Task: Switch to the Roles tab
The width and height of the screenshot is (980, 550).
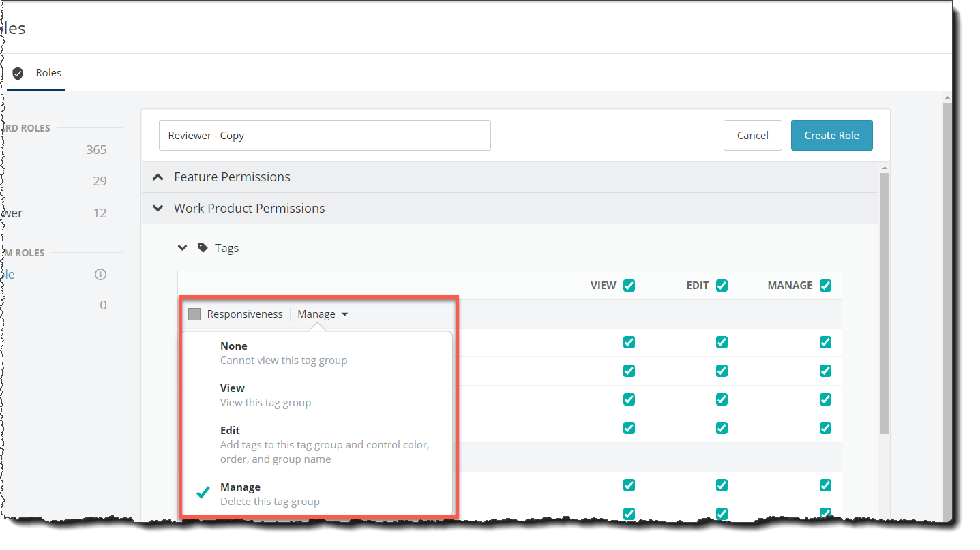Action: pos(37,73)
